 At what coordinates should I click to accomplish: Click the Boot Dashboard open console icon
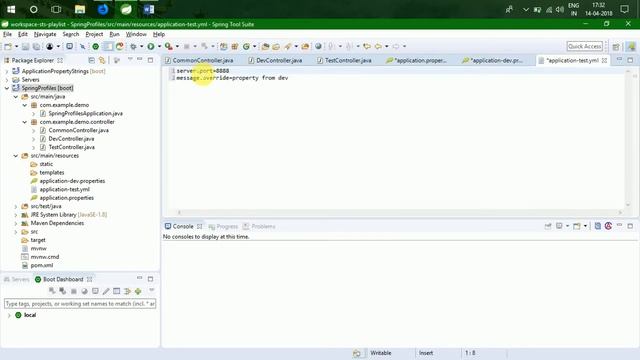click(x=95, y=291)
